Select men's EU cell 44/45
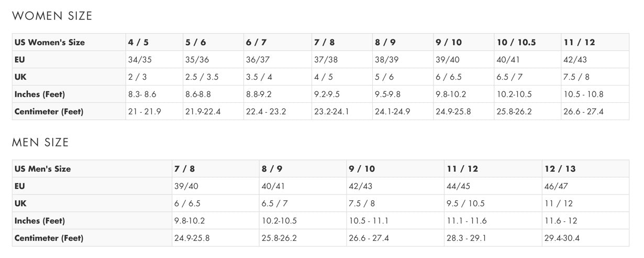 pyautogui.click(x=459, y=186)
